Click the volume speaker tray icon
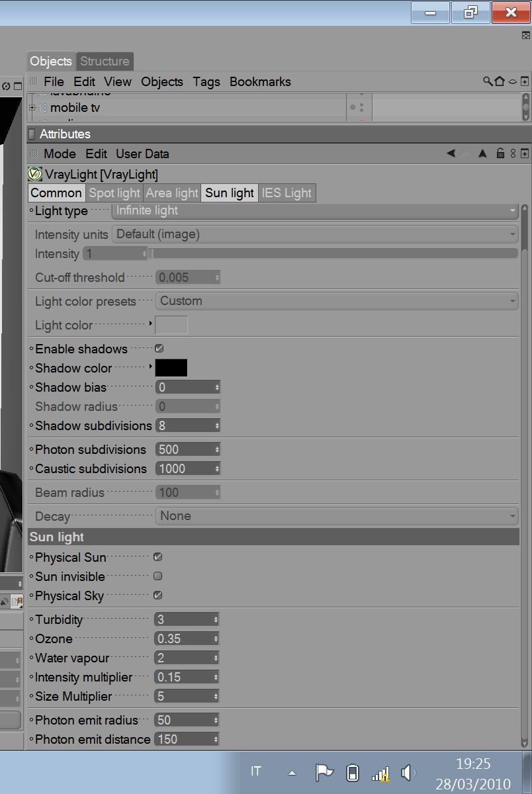This screenshot has width=532, height=794. [408, 772]
